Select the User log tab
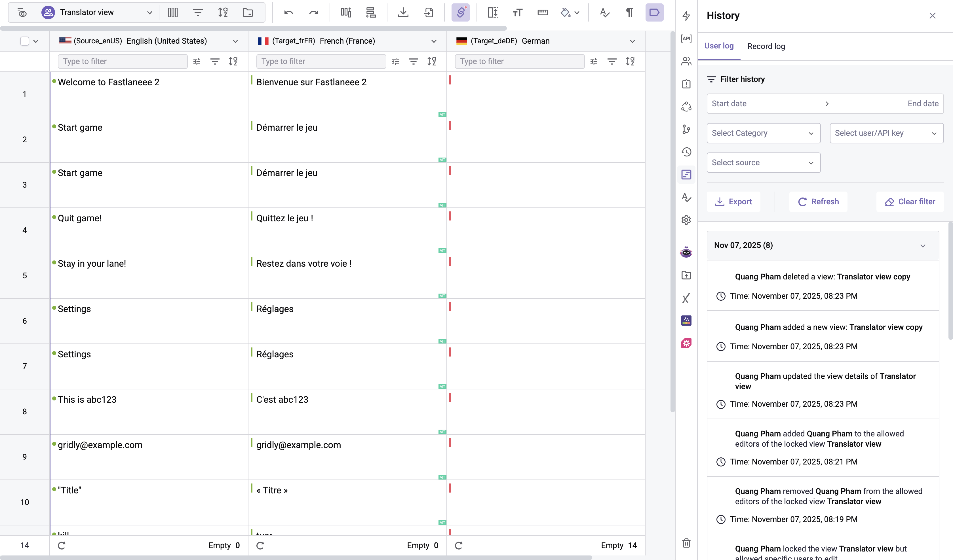The image size is (953, 560). pyautogui.click(x=718, y=46)
